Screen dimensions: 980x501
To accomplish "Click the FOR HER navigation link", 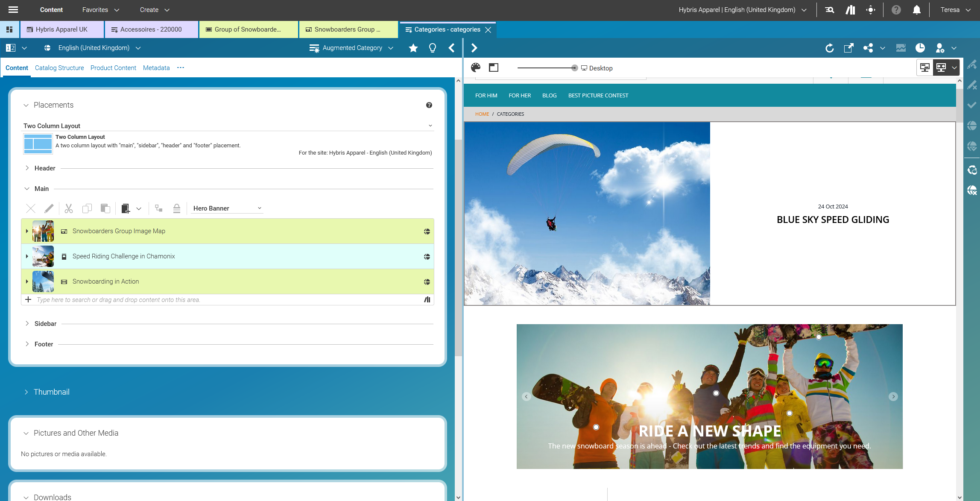I will (x=520, y=96).
